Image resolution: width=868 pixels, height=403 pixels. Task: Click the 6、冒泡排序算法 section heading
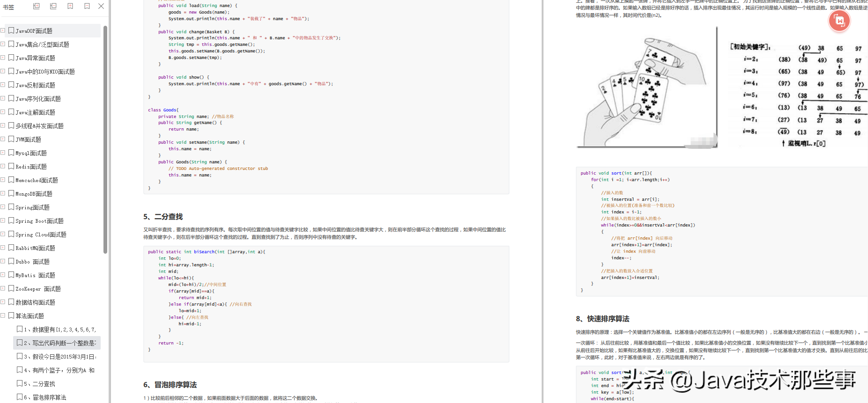tap(170, 385)
